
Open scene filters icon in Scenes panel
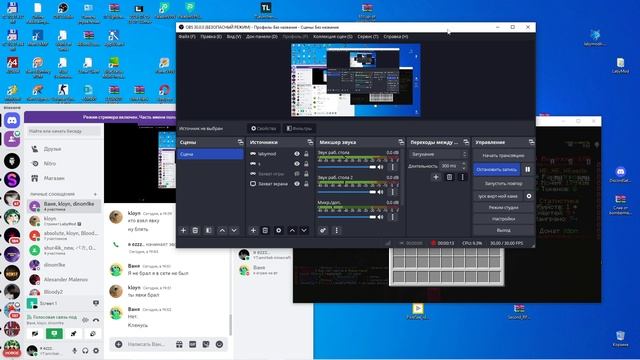pyautogui.click(x=209, y=231)
